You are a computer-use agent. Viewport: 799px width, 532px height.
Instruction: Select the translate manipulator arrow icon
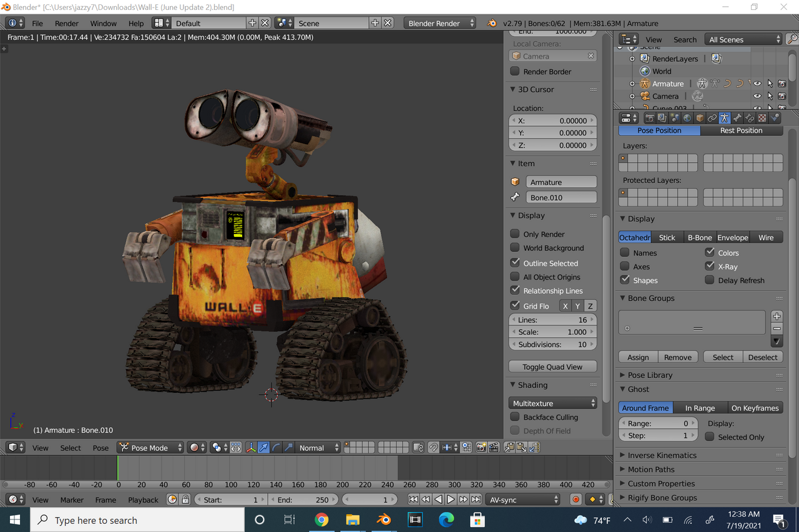[x=263, y=447]
